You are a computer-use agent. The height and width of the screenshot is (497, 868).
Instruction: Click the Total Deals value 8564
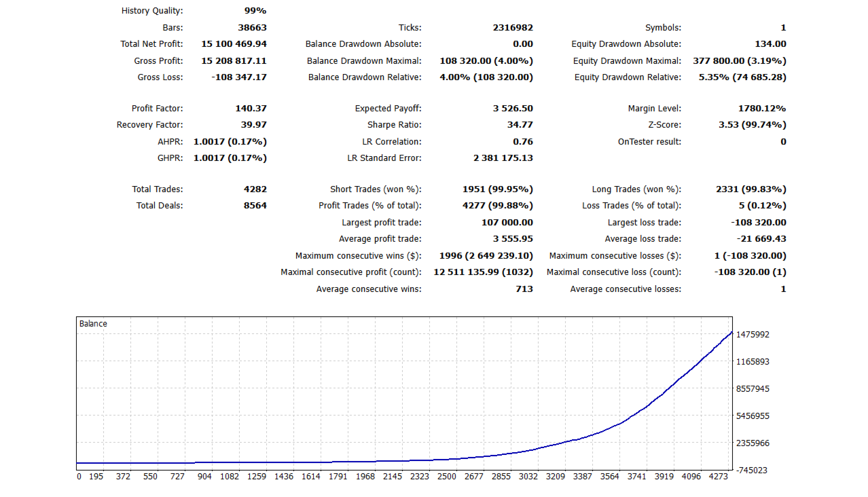255,206
